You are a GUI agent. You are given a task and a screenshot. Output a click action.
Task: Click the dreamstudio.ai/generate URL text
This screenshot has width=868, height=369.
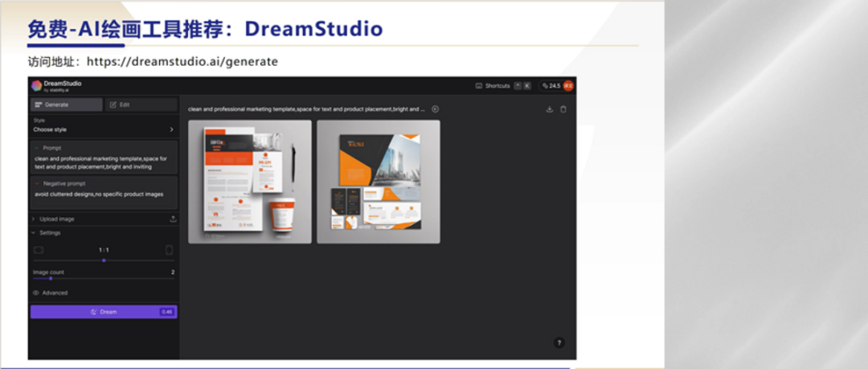pyautogui.click(x=182, y=61)
